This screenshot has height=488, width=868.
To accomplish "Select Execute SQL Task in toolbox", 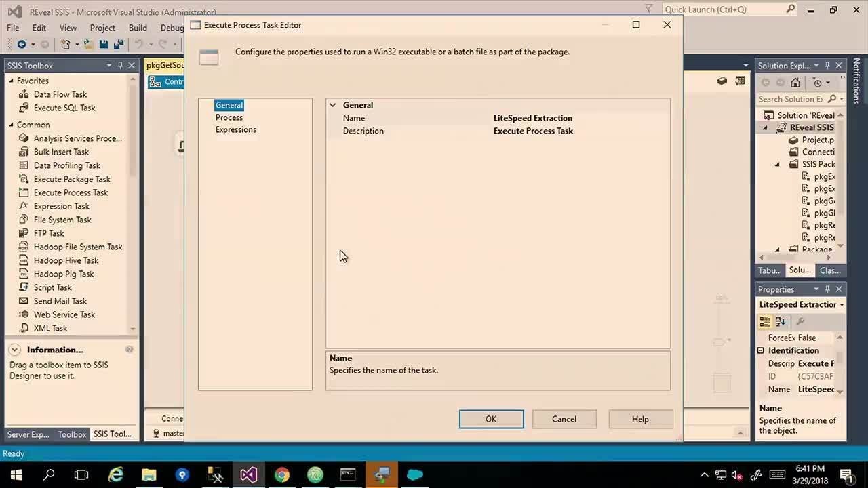I will coord(64,108).
